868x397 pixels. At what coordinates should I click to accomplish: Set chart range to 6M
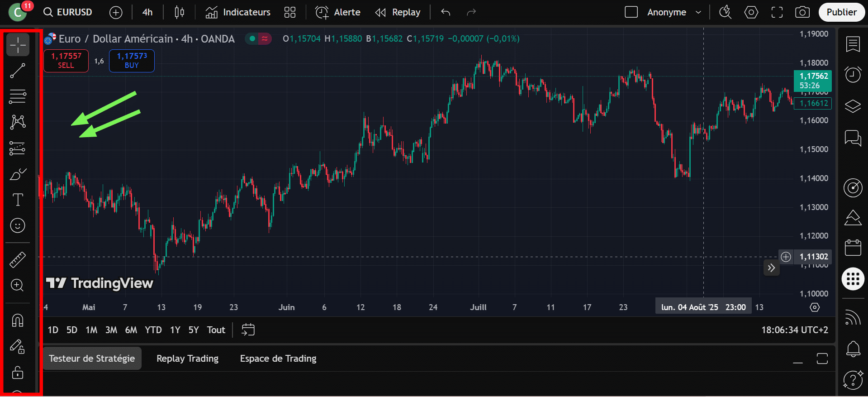pos(131,330)
